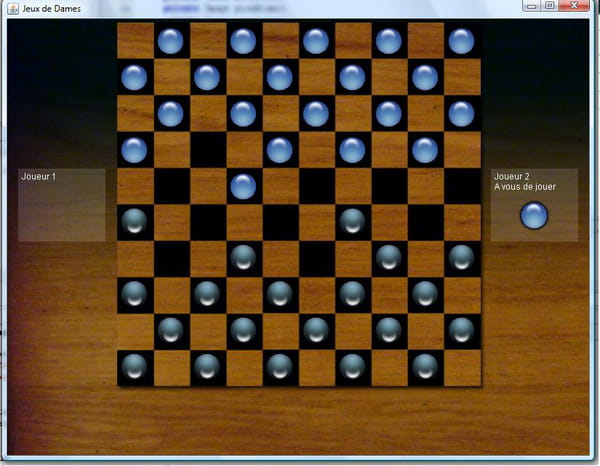The height and width of the screenshot is (466, 600).
Task: Close the Jeux de Dames window
Action: [x=575, y=6]
